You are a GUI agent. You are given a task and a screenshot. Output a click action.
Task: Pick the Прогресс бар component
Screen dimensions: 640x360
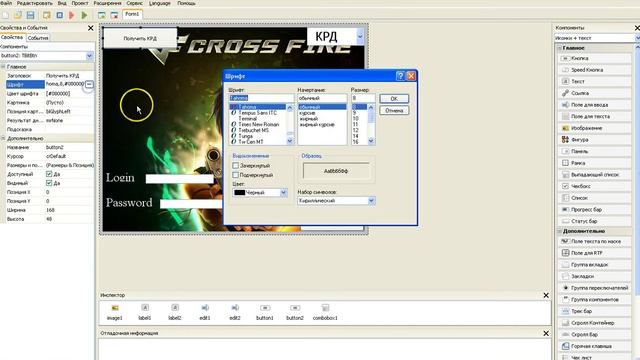(x=594, y=209)
